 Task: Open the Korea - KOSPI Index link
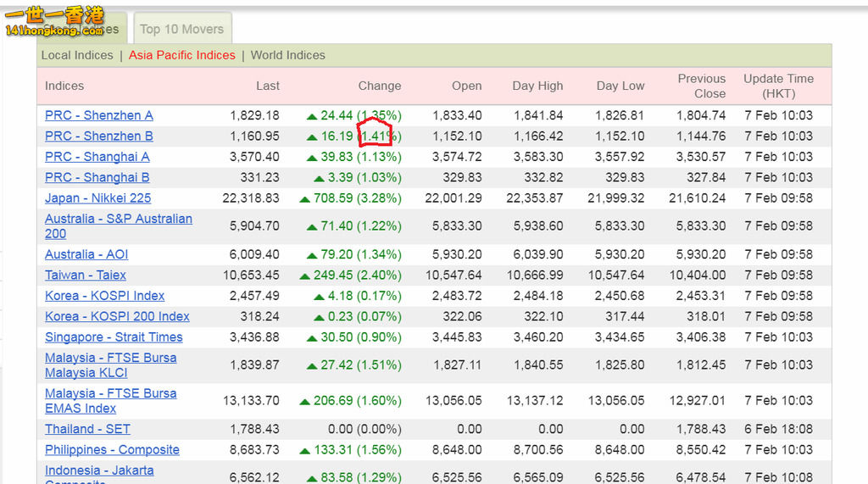104,296
